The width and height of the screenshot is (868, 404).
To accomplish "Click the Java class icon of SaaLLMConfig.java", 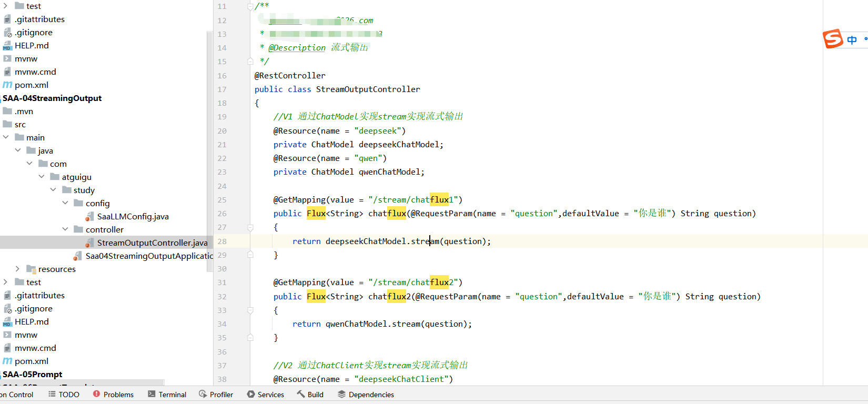I will pyautogui.click(x=90, y=216).
